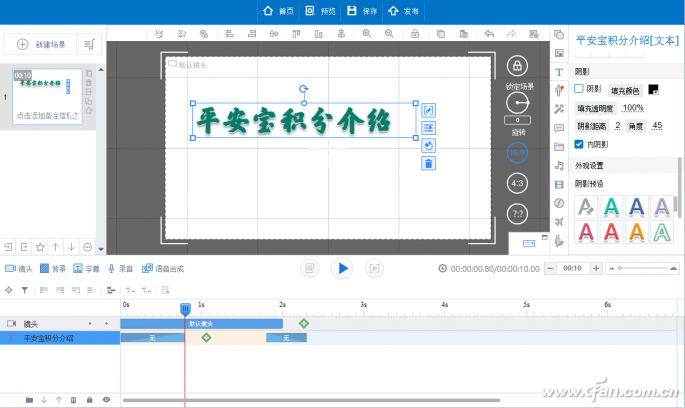The width and height of the screenshot is (685, 408).
Task: Click the edit pencil icon beside text box
Action: pos(428,110)
